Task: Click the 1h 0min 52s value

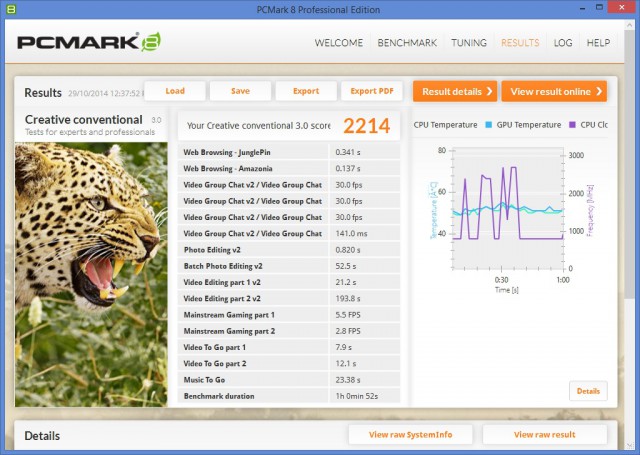Action: point(356,396)
